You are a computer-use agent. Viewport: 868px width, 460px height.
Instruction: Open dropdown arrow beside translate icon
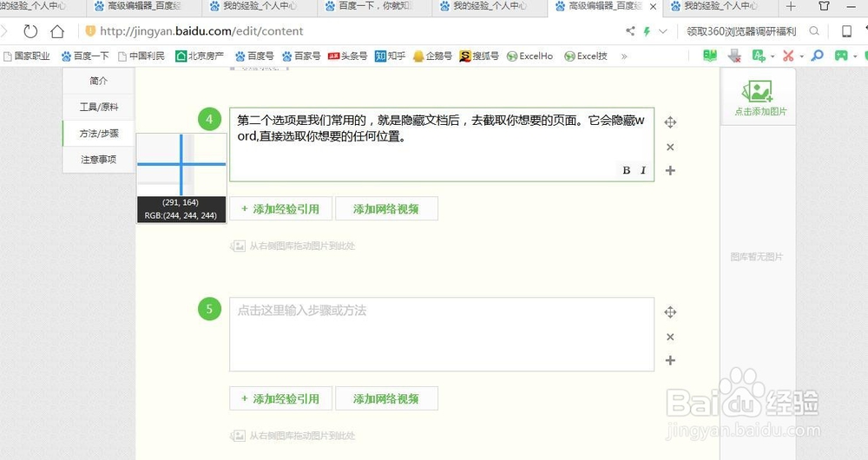773,56
